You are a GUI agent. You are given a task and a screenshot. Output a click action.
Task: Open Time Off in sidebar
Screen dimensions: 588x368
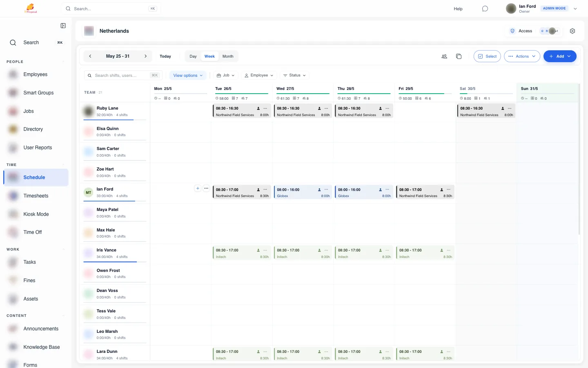point(36,232)
